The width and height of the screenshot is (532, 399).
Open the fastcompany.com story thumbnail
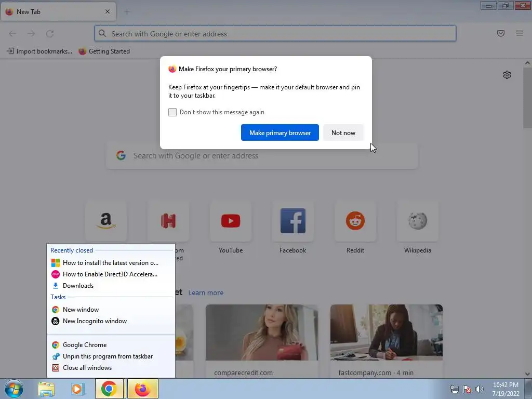tap(387, 332)
